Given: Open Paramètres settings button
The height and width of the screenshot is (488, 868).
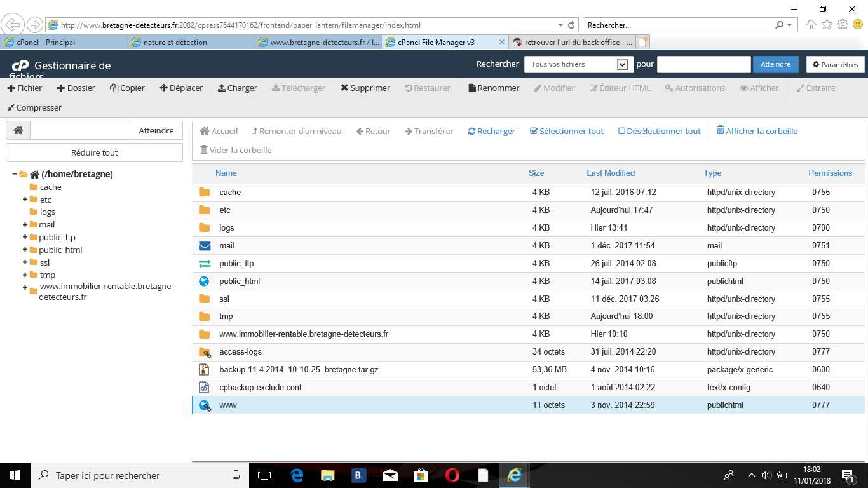Looking at the screenshot, I should pos(836,64).
